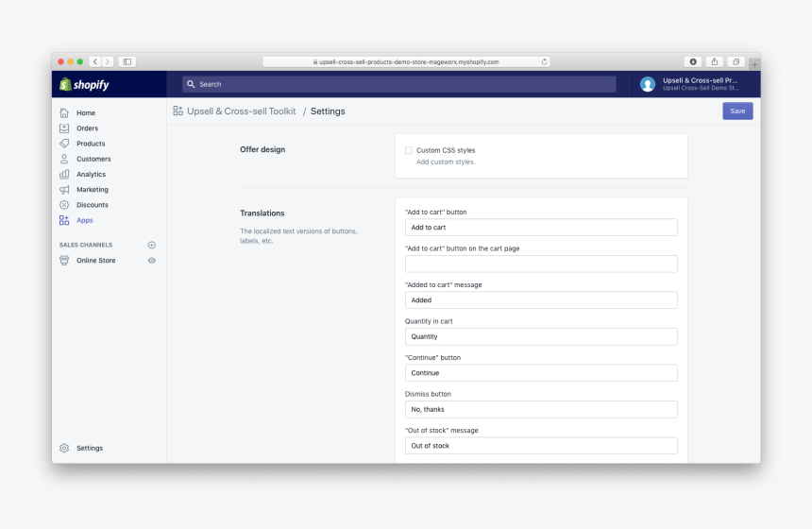Image resolution: width=812 pixels, height=529 pixels.
Task: Open Settings at the sidebar bottom
Action: (89, 448)
